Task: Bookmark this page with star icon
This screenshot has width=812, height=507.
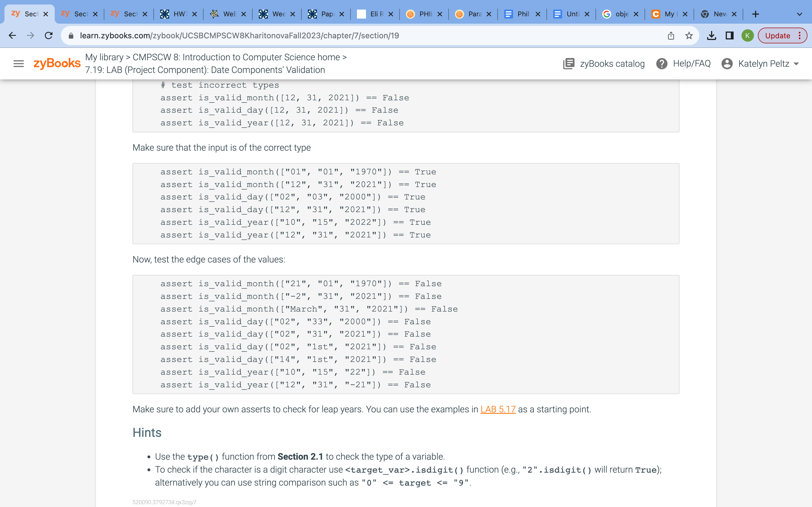Action: [689, 35]
